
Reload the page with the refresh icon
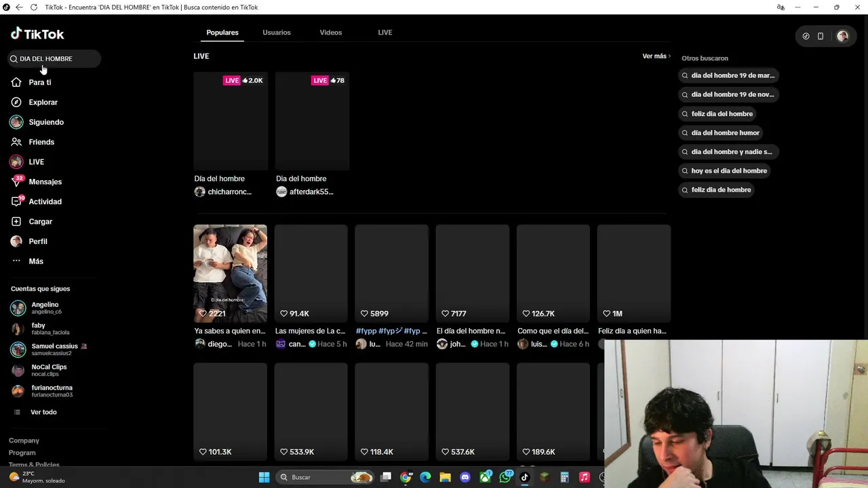point(34,7)
